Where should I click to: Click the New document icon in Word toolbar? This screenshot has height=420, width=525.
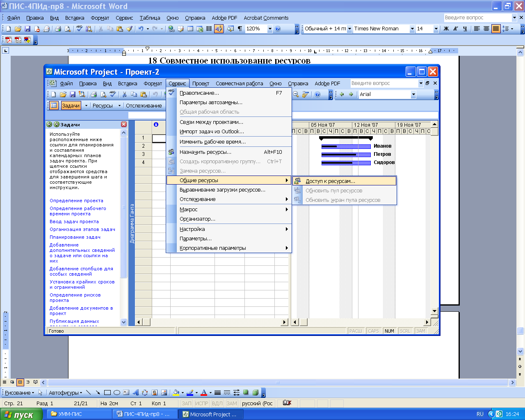8,29
